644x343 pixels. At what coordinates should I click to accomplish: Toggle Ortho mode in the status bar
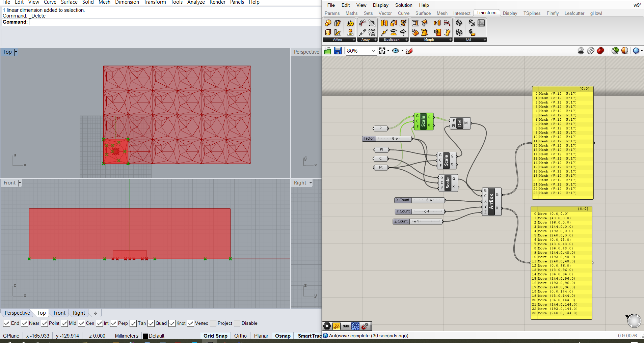[x=240, y=336]
